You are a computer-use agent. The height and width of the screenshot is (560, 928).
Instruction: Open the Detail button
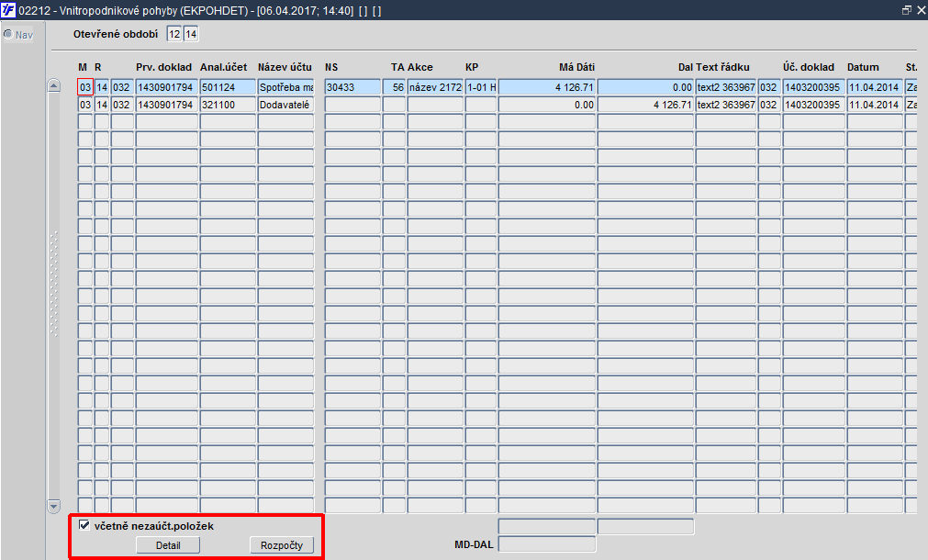[168, 545]
